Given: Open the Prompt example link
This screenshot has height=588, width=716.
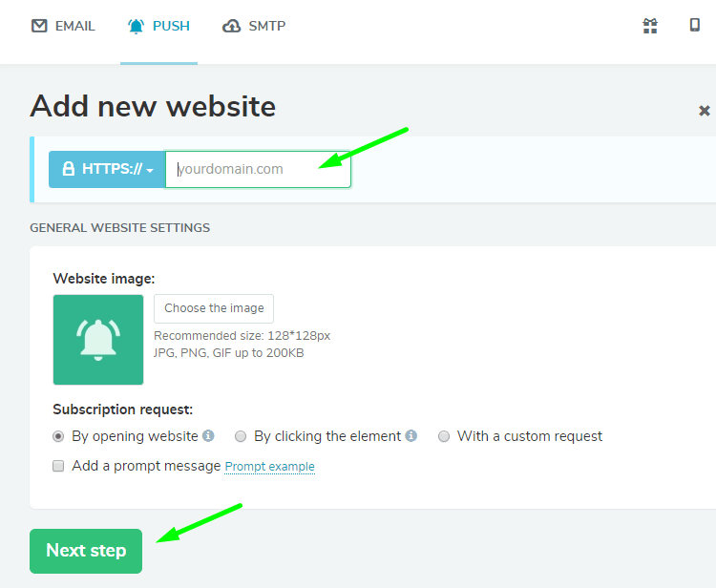Looking at the screenshot, I should coord(269,467).
